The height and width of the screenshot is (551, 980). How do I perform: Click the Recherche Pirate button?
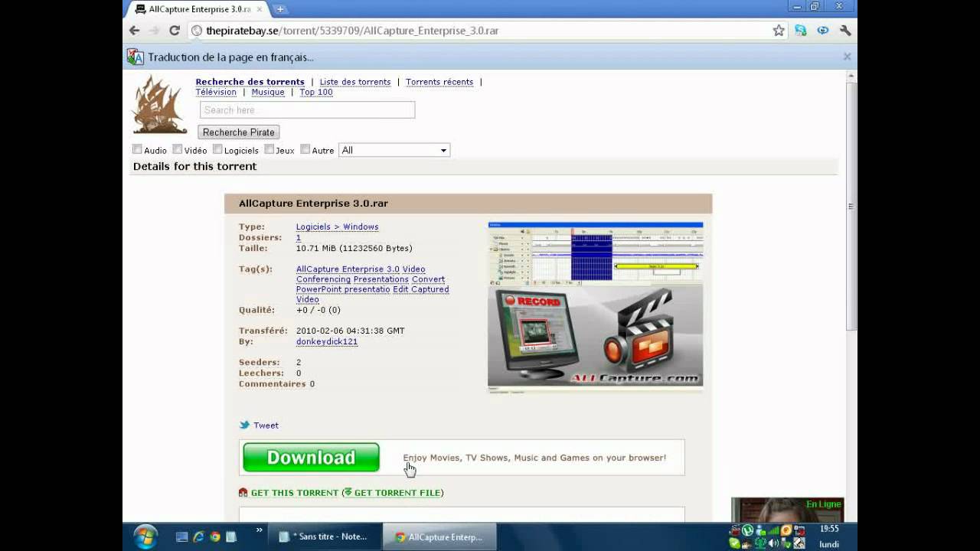point(239,132)
